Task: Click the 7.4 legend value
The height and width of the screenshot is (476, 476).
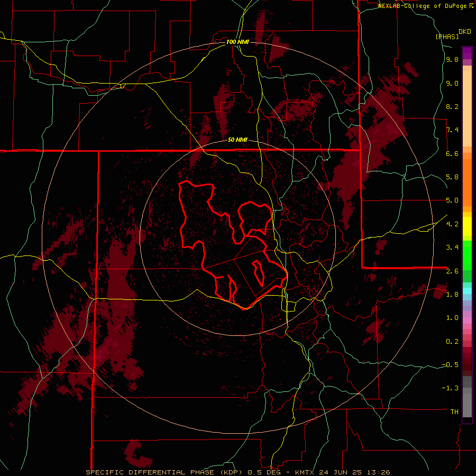Action: [x=452, y=130]
